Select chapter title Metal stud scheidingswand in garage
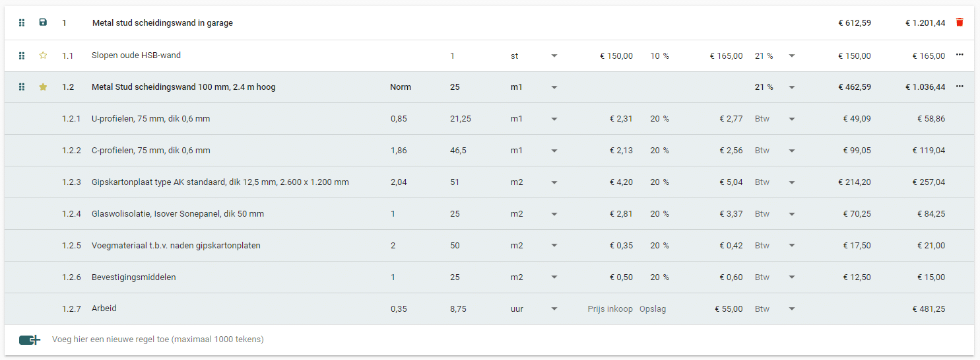The width and height of the screenshot is (980, 360). pyautogui.click(x=162, y=23)
